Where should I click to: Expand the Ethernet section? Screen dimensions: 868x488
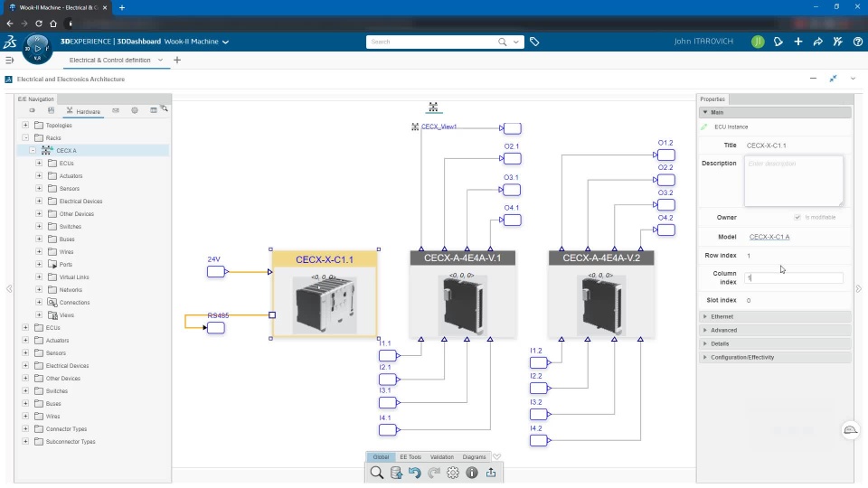click(775, 316)
